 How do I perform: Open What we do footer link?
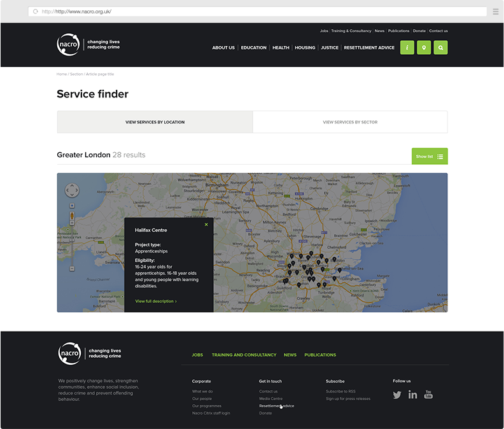(x=202, y=391)
